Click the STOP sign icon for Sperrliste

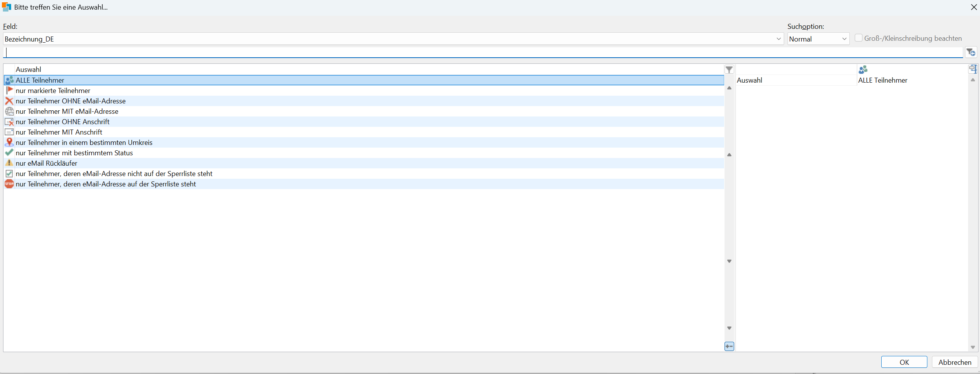[9, 184]
